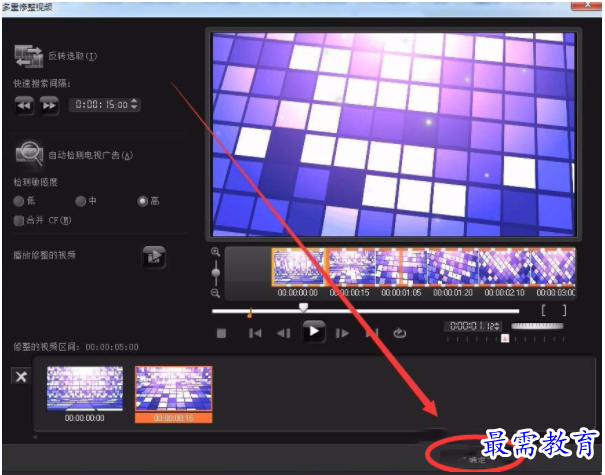The width and height of the screenshot is (605, 475).
Task: Click the OK (确定) button
Action: pyautogui.click(x=476, y=459)
